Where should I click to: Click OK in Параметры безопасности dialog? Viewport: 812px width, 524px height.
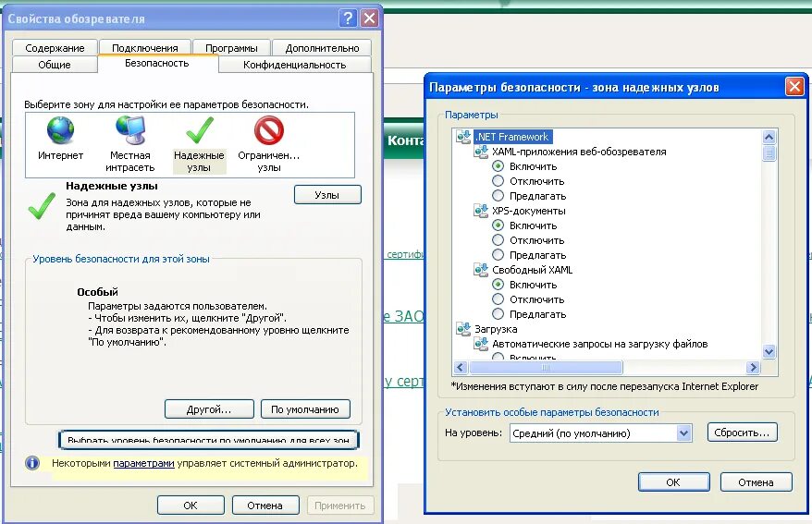[x=673, y=482]
